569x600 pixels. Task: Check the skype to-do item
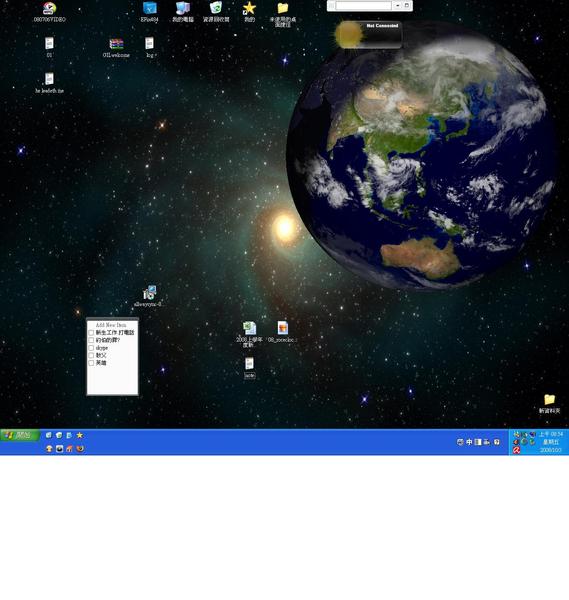click(x=91, y=348)
